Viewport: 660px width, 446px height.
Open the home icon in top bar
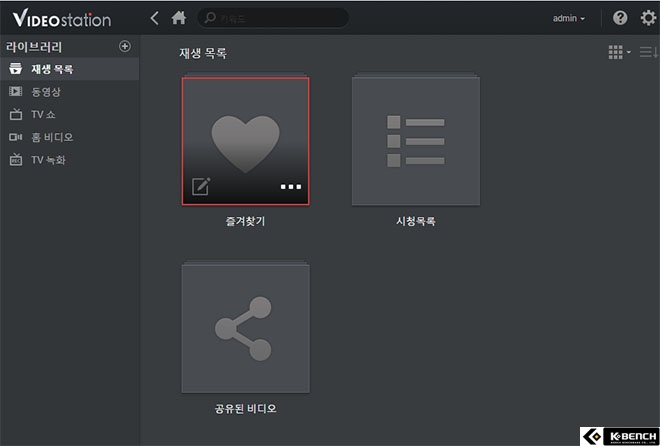[x=179, y=18]
